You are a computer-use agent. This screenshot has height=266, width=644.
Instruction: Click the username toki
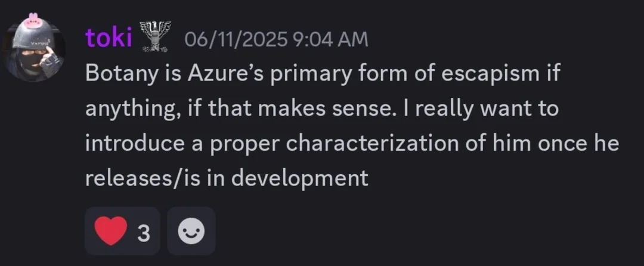click(109, 38)
